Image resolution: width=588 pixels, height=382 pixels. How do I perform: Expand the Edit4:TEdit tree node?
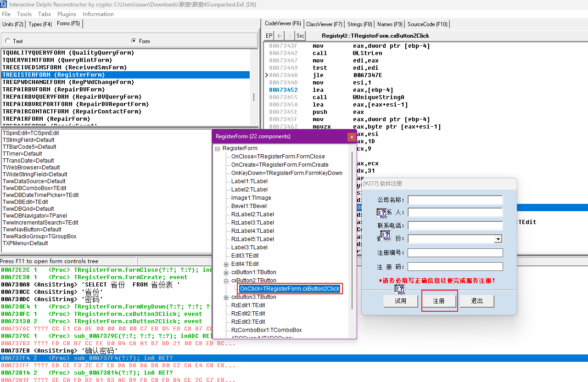(226, 264)
